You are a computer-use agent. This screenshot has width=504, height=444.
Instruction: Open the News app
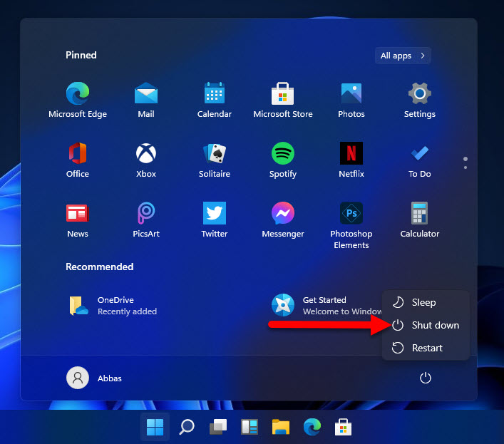click(x=78, y=220)
